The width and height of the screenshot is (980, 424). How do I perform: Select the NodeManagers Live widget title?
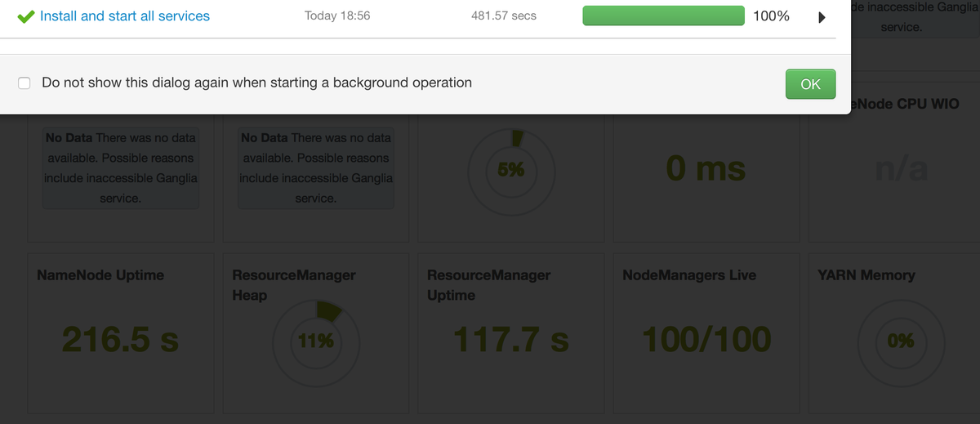pos(689,275)
